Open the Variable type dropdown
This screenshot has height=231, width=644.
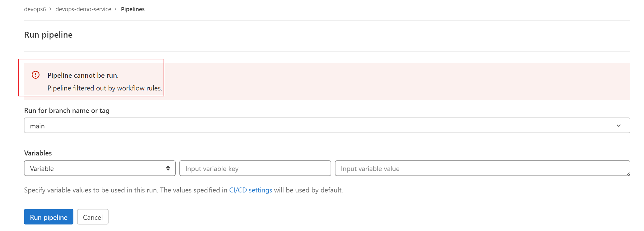pyautogui.click(x=100, y=168)
